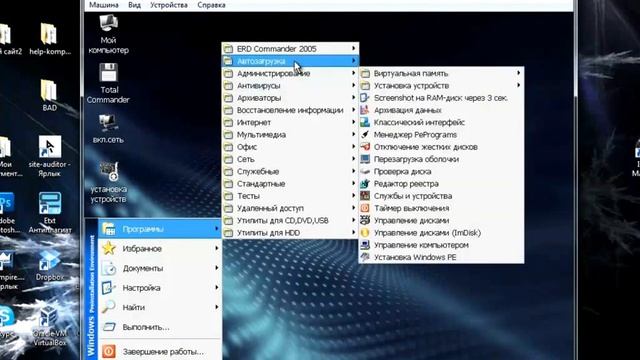
Task: Open Документы in the start menu
Action: [x=160, y=268]
